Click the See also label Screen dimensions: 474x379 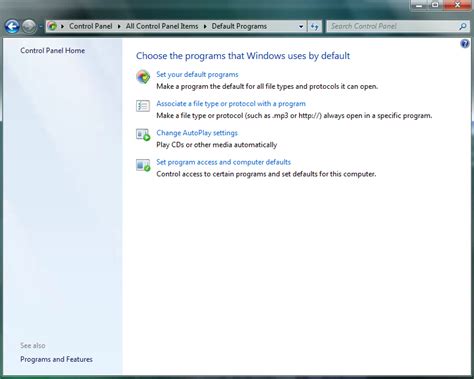click(33, 346)
